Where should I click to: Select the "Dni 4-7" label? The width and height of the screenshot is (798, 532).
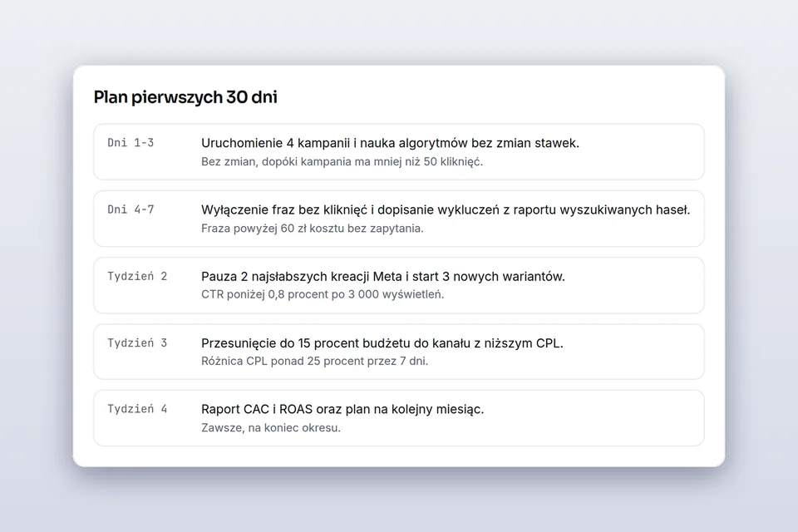[x=131, y=209]
